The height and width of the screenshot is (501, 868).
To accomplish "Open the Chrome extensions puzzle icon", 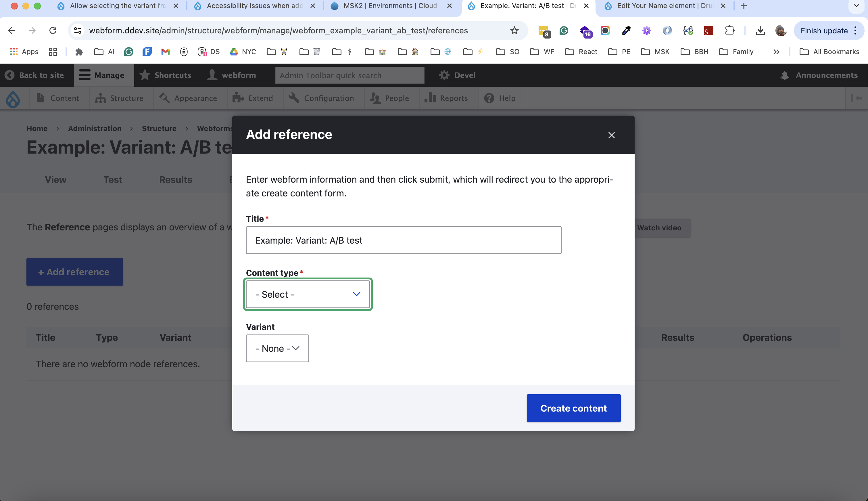I will [729, 30].
